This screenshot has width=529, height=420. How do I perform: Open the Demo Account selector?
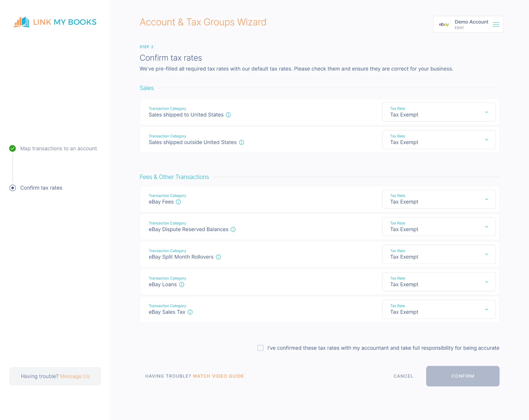click(468, 24)
